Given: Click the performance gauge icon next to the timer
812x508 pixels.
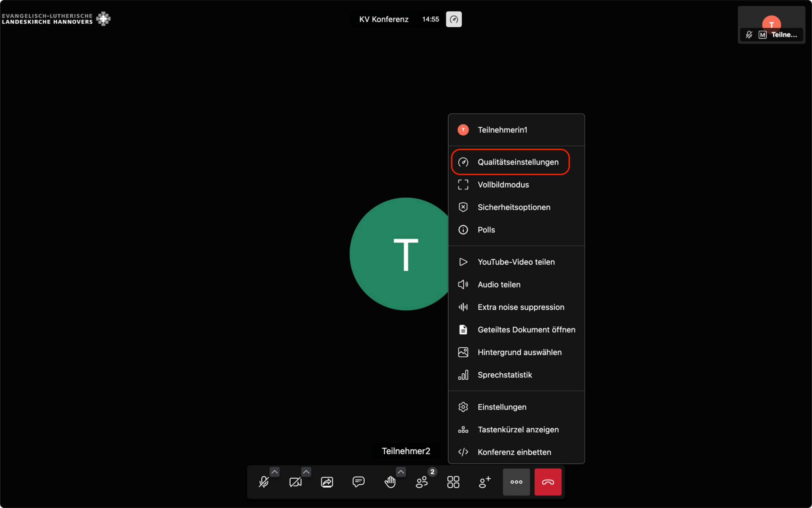Looking at the screenshot, I should point(454,19).
